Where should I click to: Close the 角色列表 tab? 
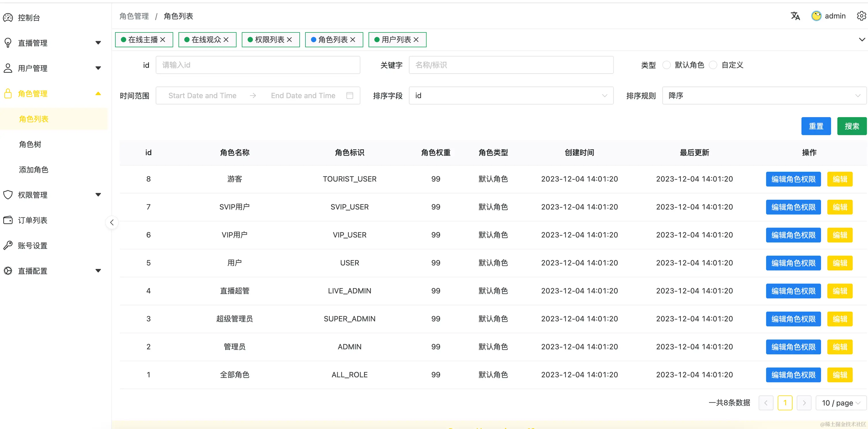pyautogui.click(x=353, y=40)
